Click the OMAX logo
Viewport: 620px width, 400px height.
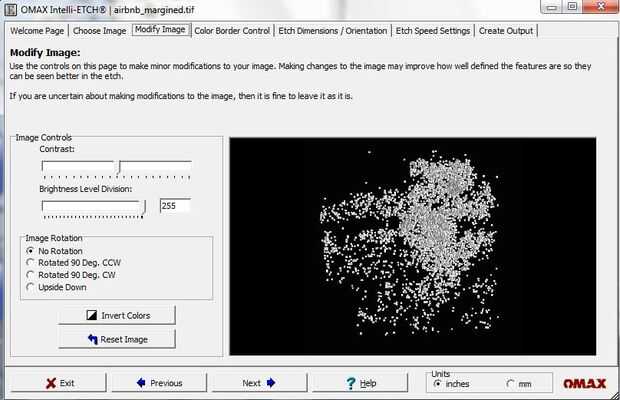(x=584, y=383)
